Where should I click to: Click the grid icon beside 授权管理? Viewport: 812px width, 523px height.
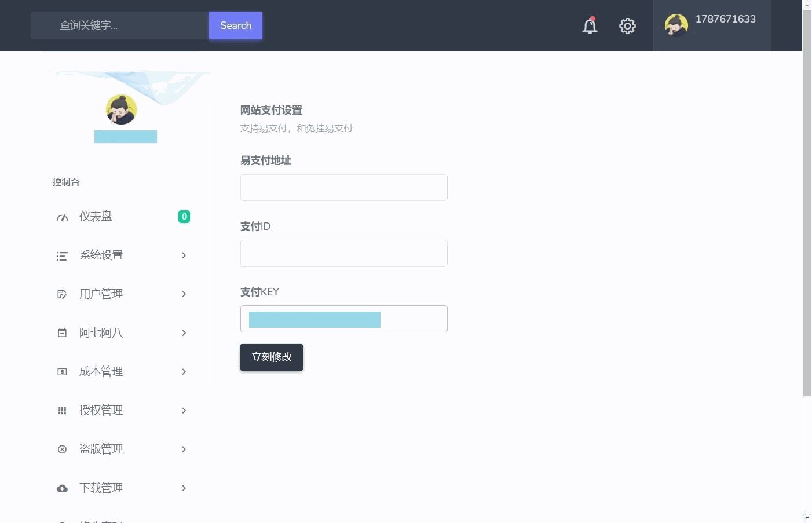[x=62, y=411]
